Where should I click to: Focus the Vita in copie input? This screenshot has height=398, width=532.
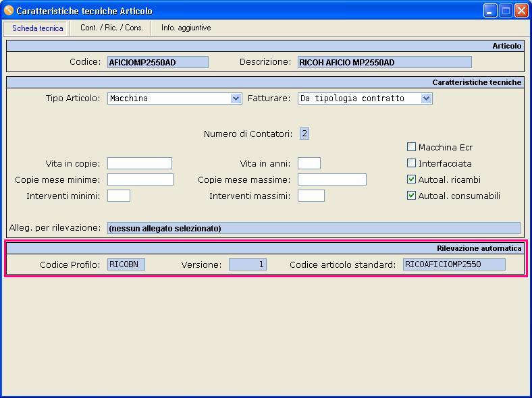tap(140, 163)
